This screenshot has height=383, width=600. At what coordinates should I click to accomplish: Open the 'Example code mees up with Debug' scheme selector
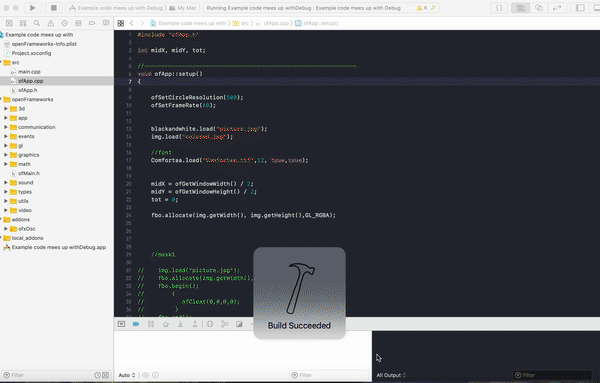point(116,8)
